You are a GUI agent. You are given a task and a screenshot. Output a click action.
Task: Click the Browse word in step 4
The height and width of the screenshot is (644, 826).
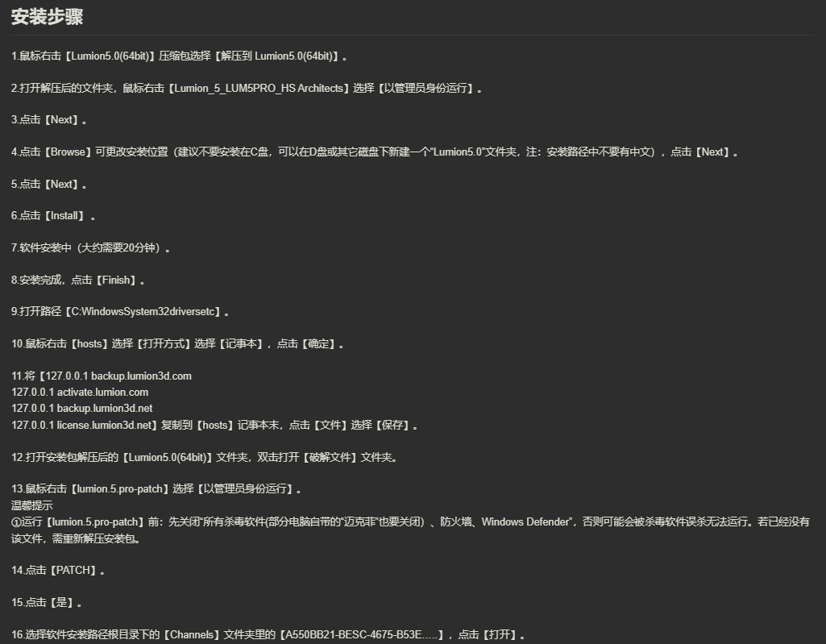(68, 152)
